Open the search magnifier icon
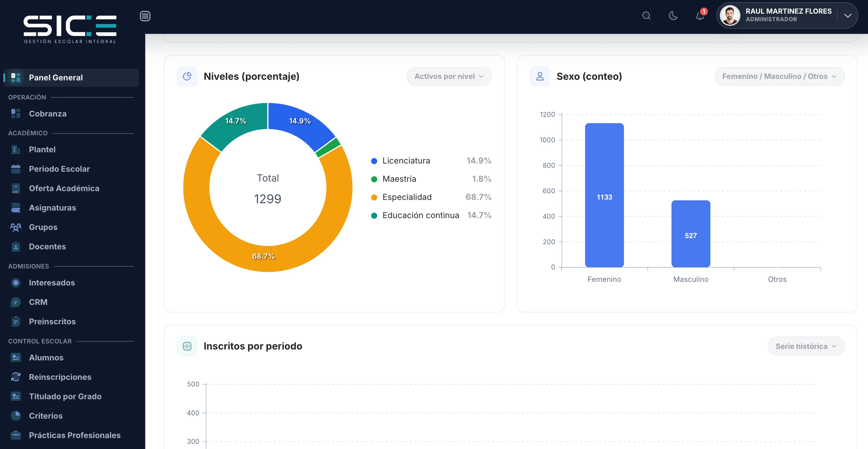The width and height of the screenshot is (868, 449). point(646,16)
